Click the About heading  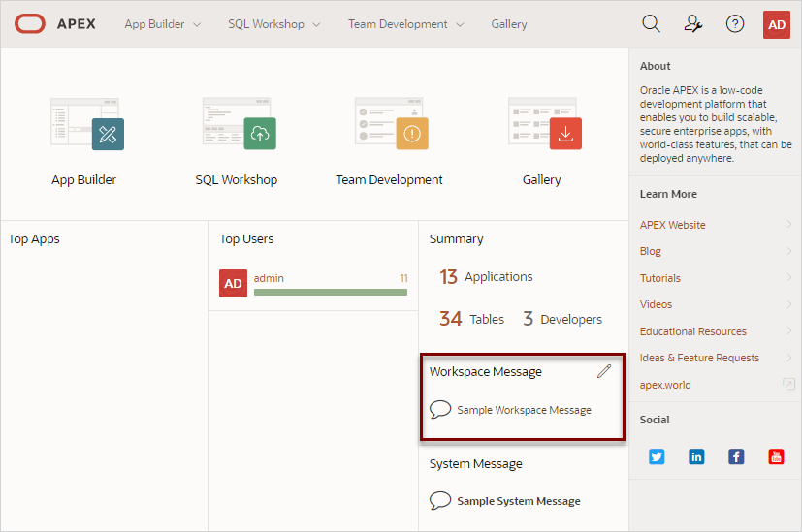[655, 66]
